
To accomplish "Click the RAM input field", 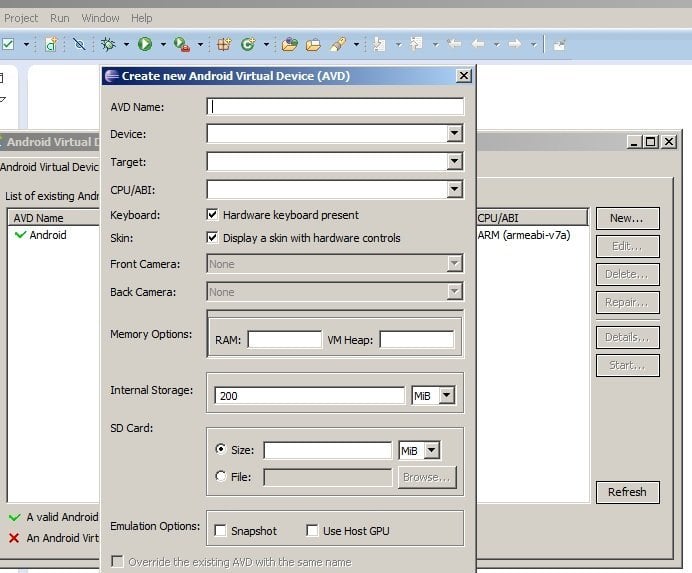I will (x=285, y=339).
